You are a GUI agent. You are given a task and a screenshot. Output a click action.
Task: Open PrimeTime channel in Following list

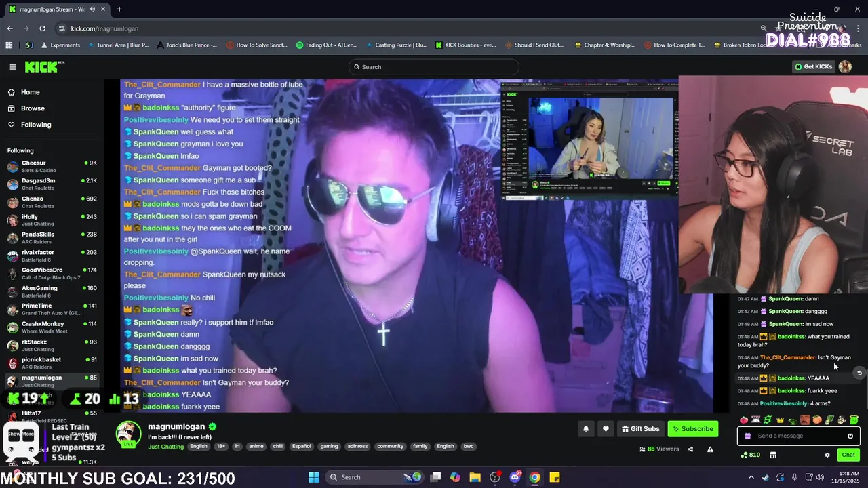[52, 310]
